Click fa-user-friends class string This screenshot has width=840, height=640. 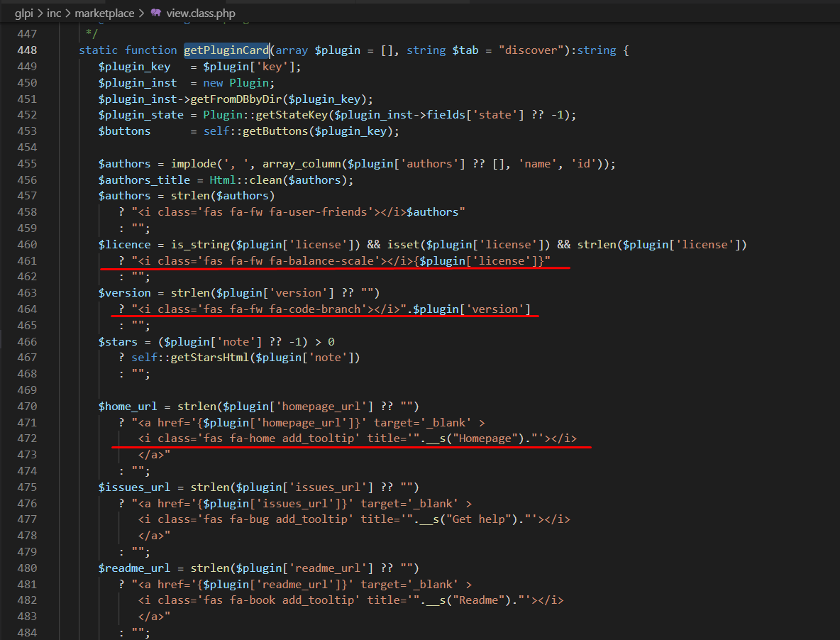[319, 212]
